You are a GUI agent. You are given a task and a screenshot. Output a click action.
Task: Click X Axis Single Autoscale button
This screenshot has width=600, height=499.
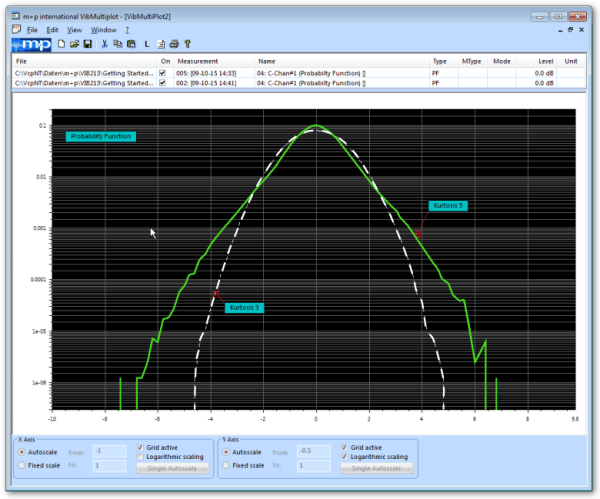click(172, 468)
